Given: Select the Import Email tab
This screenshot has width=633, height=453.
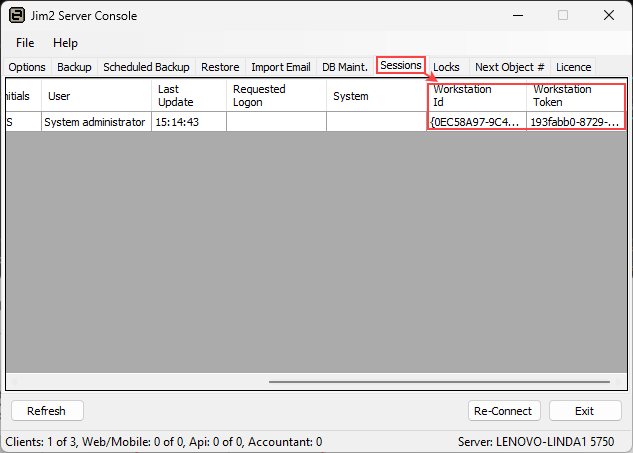Looking at the screenshot, I should click(281, 67).
